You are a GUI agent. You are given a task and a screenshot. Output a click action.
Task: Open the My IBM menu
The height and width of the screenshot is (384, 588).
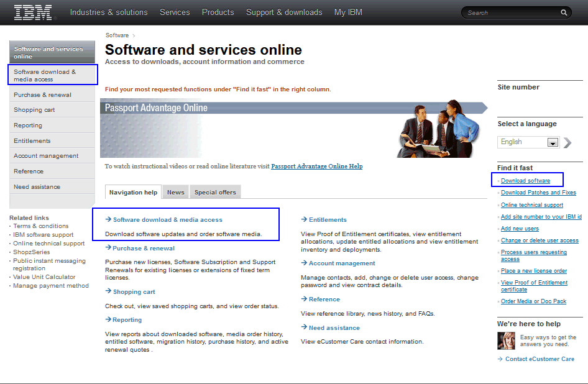(348, 12)
